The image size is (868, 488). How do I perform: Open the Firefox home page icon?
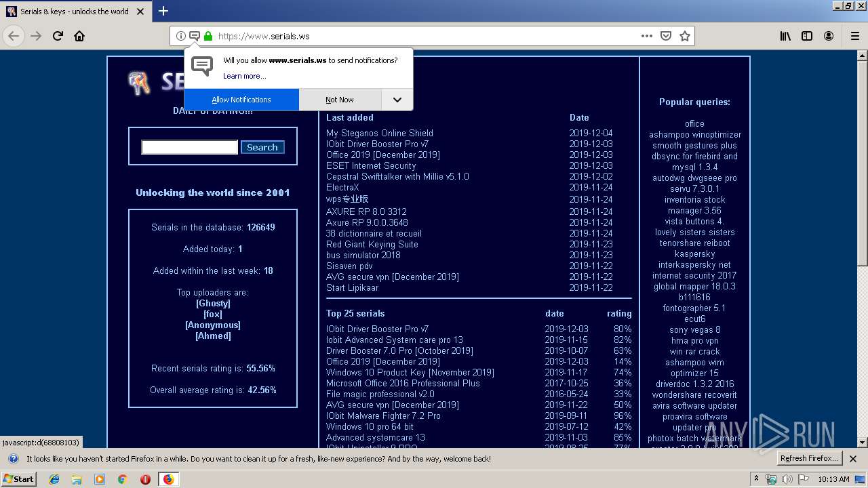pos(79,36)
